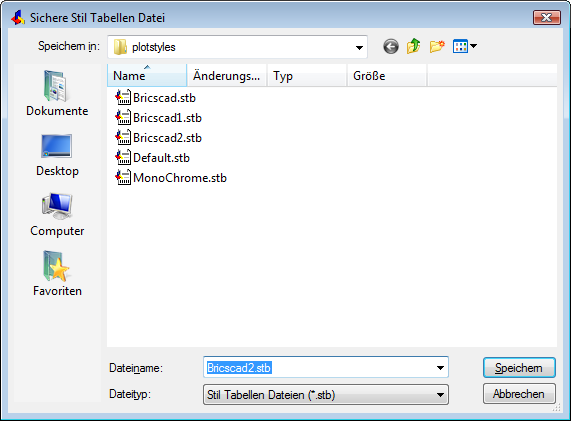Expand the Dateiname dropdown arrow

[x=440, y=368]
